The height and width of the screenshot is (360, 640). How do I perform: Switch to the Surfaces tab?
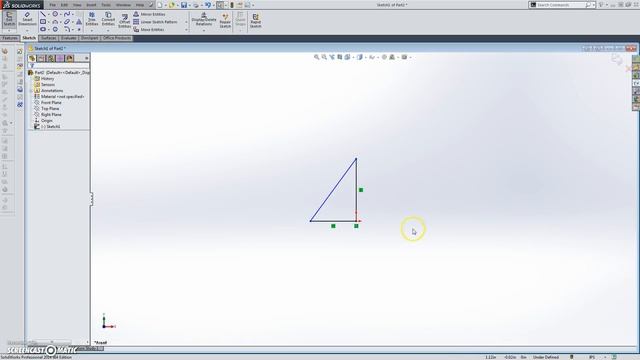[49, 38]
